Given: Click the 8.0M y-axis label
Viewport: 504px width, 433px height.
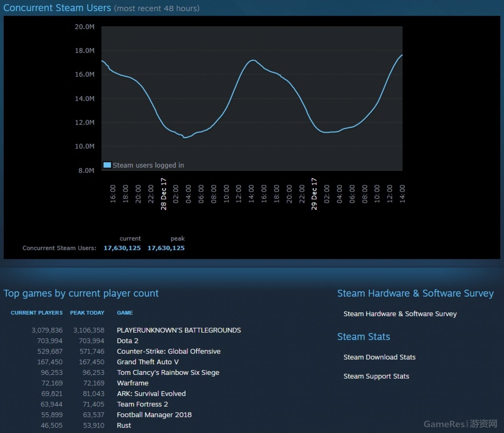Looking at the screenshot, I should point(86,170).
